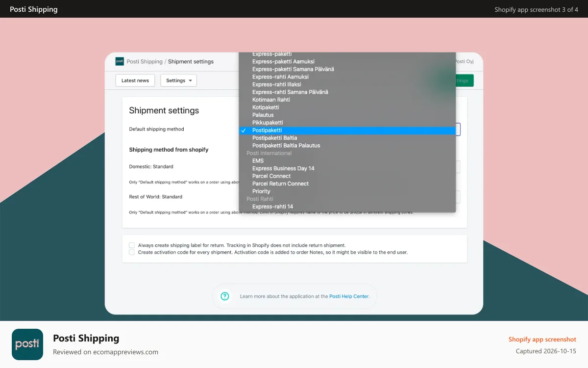Pick Palautus in the dropdown list

tap(347, 115)
